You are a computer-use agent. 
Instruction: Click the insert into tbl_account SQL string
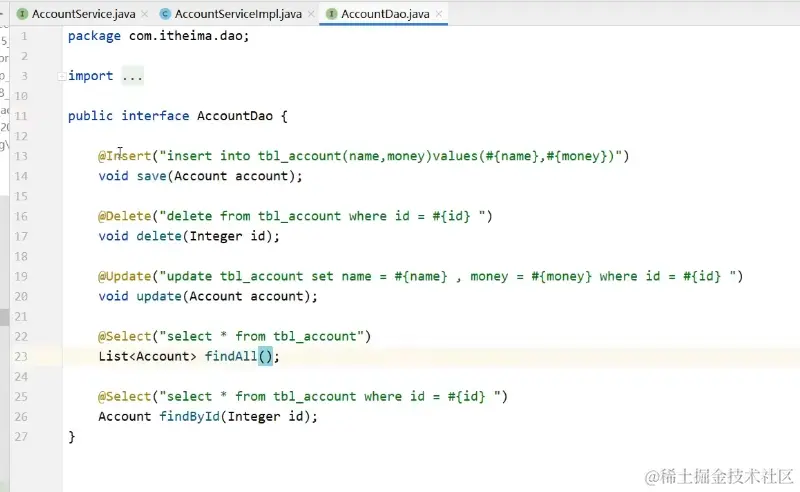point(390,156)
